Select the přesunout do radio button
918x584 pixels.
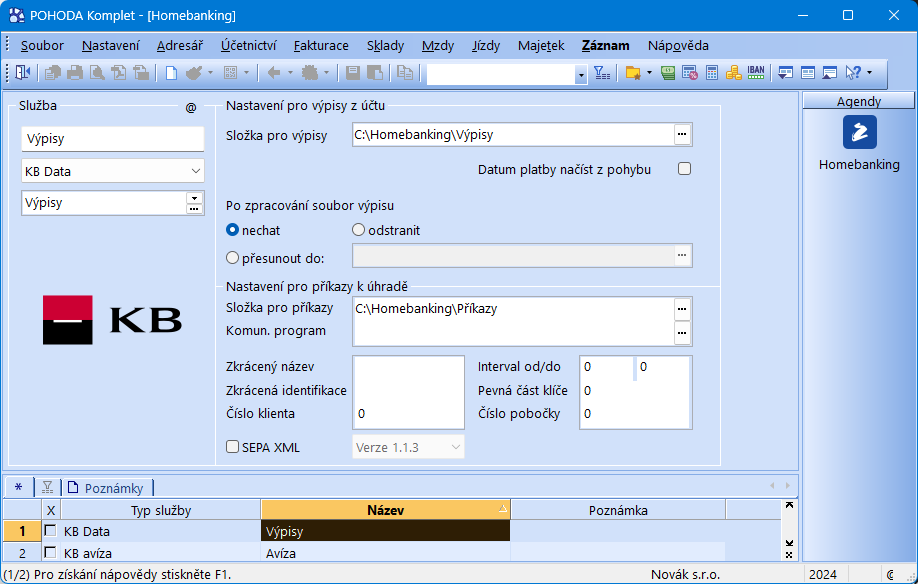click(x=232, y=257)
